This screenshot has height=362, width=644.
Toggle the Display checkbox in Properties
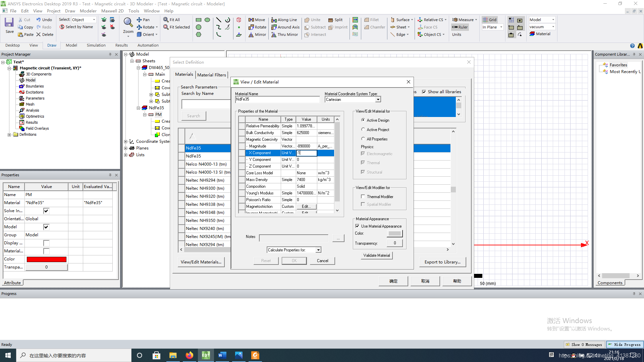tap(46, 243)
